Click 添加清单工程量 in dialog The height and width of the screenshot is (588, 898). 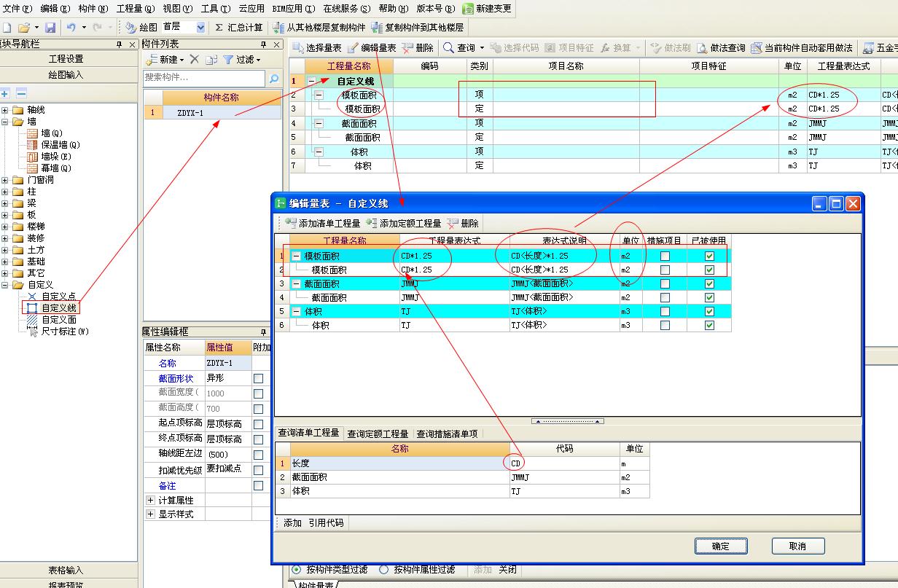pyautogui.click(x=323, y=224)
